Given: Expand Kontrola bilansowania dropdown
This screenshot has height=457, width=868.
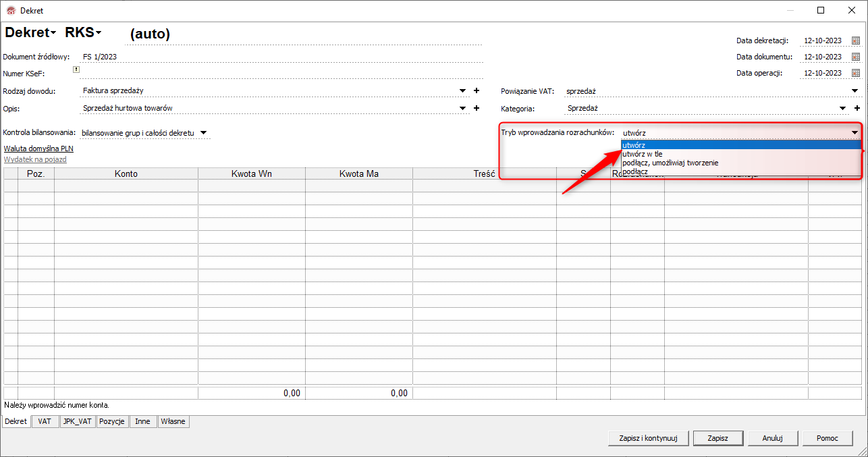Looking at the screenshot, I should tap(203, 133).
